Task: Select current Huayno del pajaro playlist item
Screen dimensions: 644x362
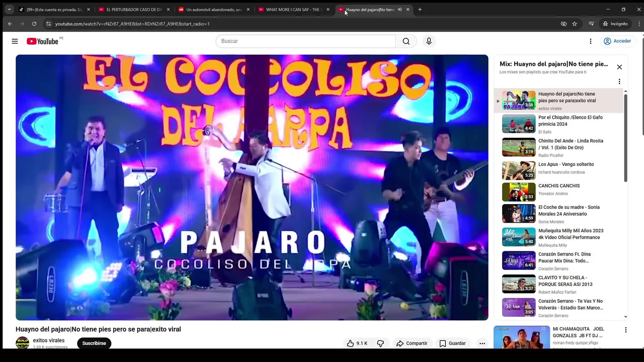Action: [x=558, y=101]
